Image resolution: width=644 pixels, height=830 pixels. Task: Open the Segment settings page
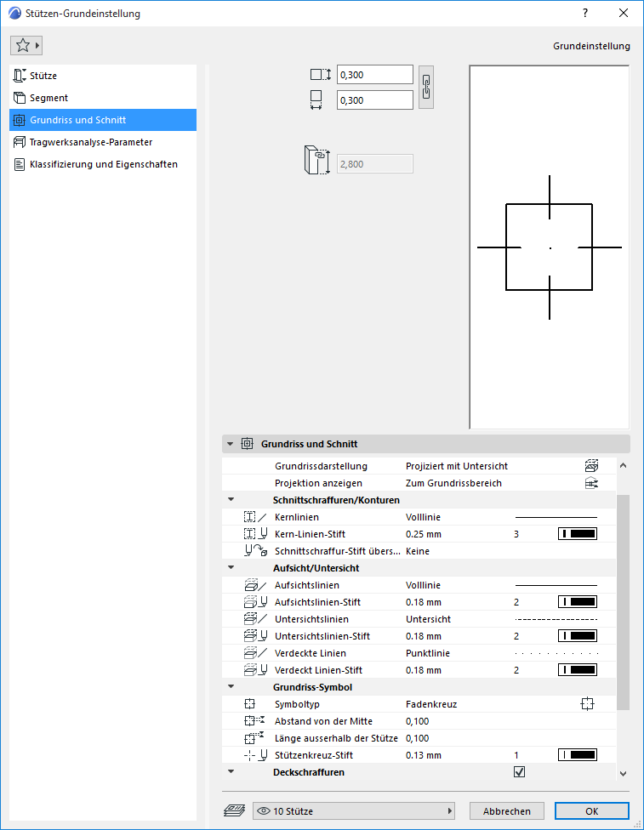(103, 98)
